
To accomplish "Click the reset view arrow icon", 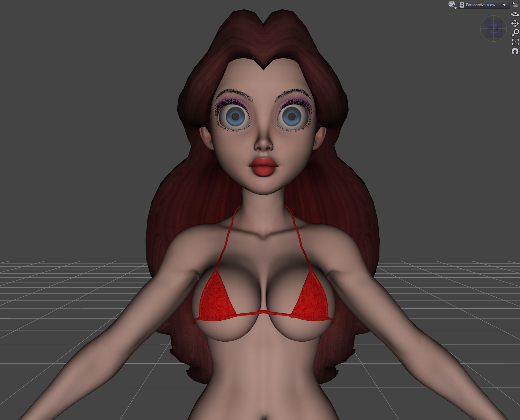I will (515, 51).
